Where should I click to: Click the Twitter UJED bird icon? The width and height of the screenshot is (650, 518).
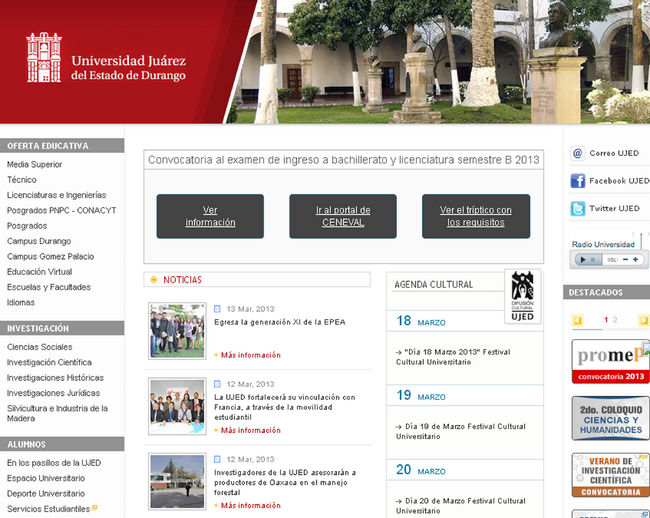577,209
